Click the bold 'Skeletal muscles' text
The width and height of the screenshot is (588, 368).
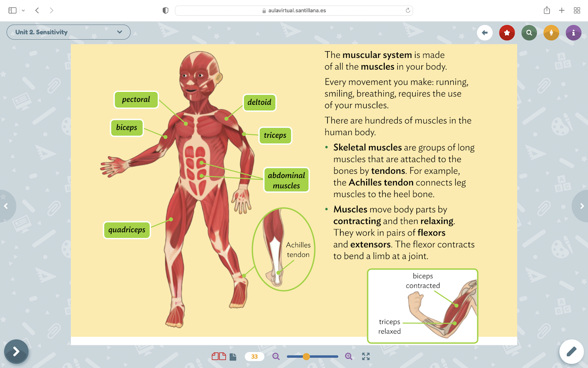click(x=367, y=148)
